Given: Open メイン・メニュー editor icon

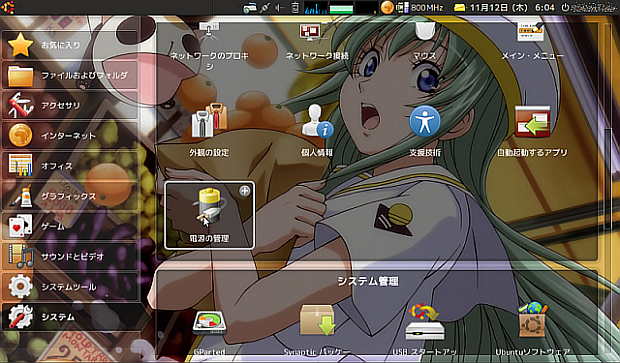Looking at the screenshot, I should pyautogui.click(x=532, y=40).
